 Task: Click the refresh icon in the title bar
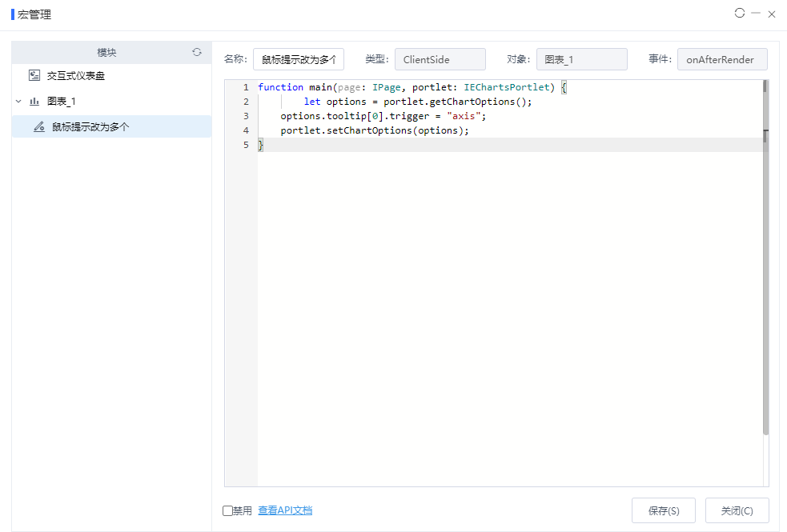739,13
